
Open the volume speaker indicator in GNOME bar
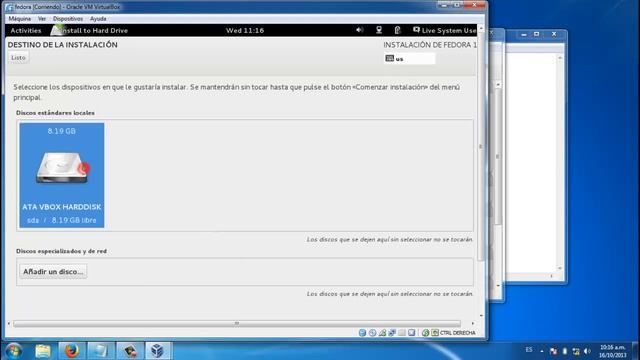coord(360,30)
